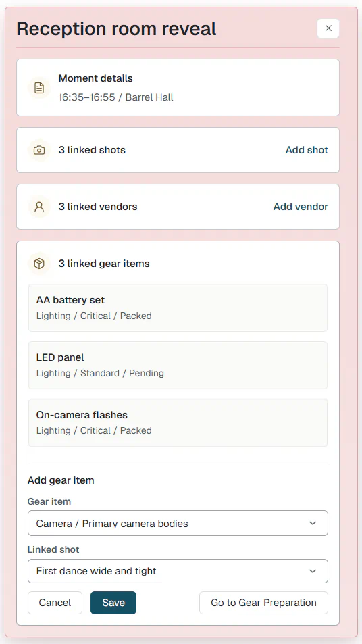Expand the 3 linked vendors section
Screen dimensions: 362x644
point(178,207)
